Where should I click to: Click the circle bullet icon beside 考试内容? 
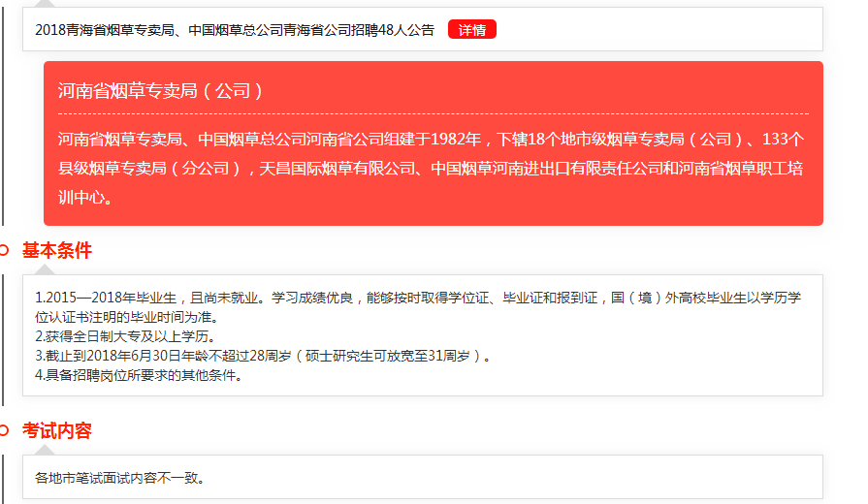tap(4, 430)
